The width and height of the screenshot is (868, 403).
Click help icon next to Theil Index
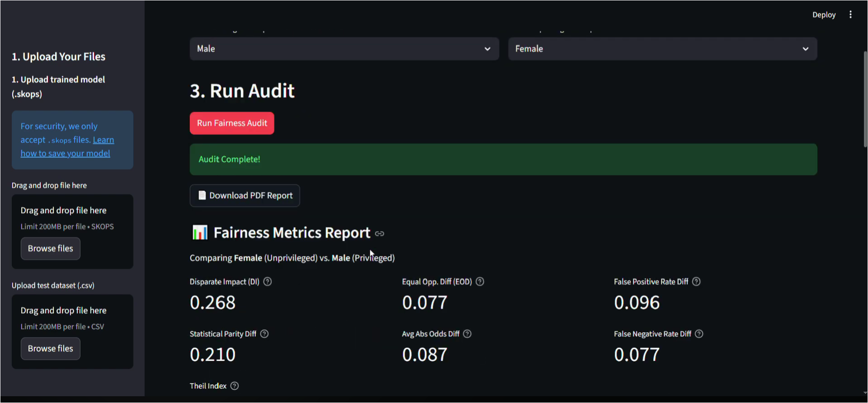pos(235,386)
